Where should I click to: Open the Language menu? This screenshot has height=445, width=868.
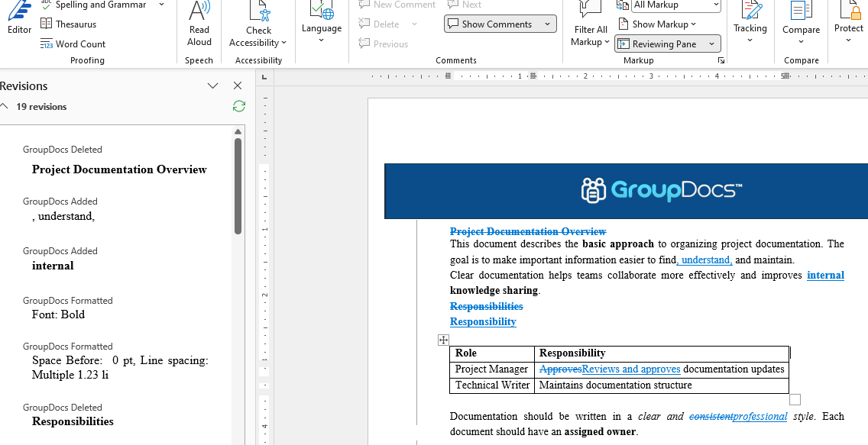point(322,27)
